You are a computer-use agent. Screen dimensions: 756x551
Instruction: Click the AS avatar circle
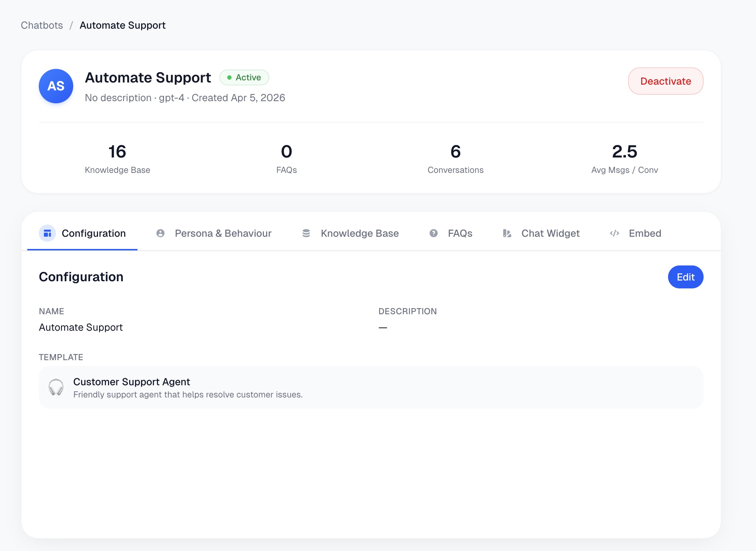[56, 86]
